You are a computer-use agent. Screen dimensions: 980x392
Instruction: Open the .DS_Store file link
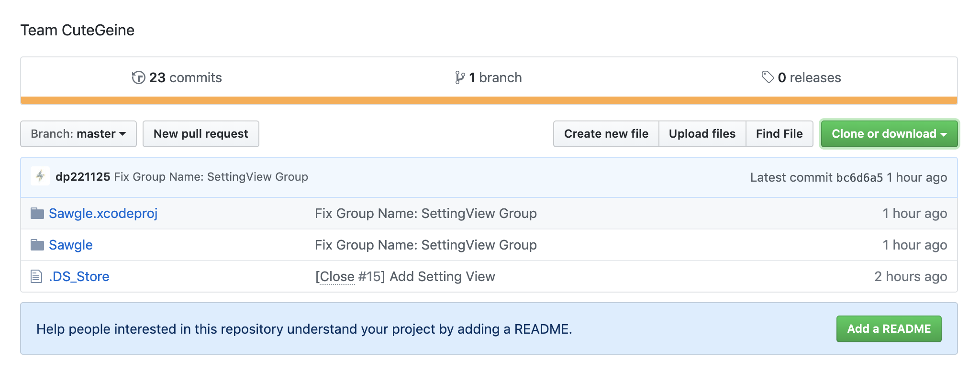[x=79, y=276]
